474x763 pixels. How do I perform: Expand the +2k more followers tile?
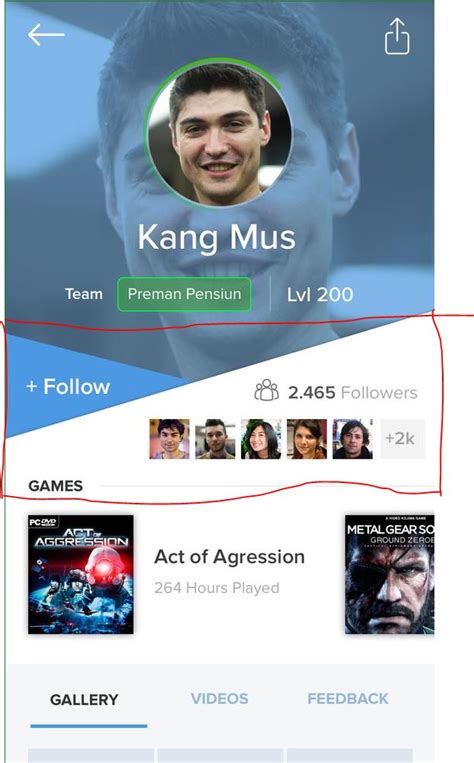(402, 439)
